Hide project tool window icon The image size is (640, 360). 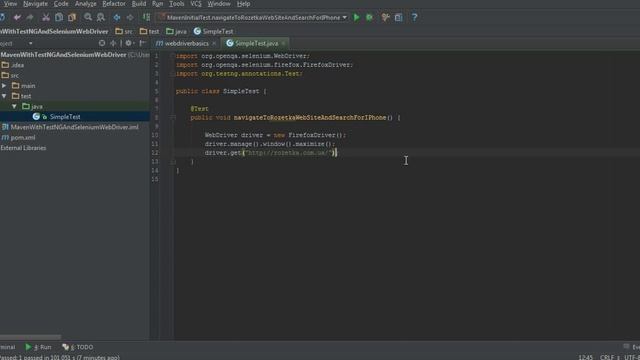[x=142, y=43]
